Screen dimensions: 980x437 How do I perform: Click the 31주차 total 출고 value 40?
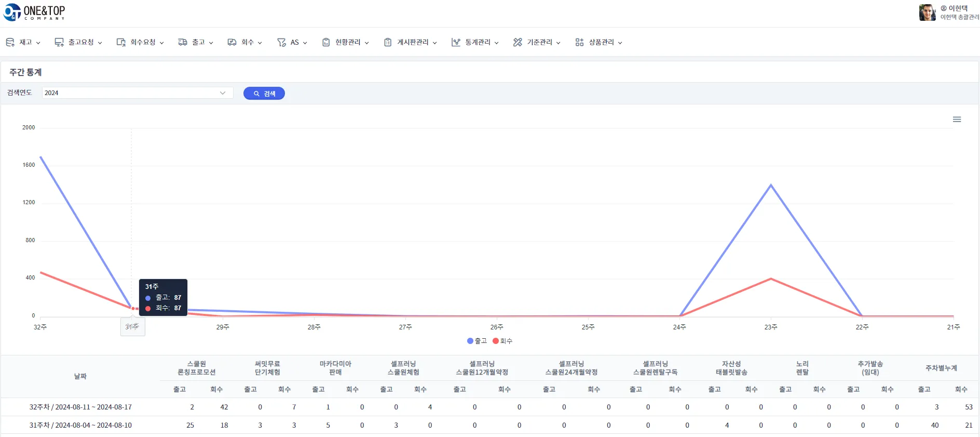point(935,425)
